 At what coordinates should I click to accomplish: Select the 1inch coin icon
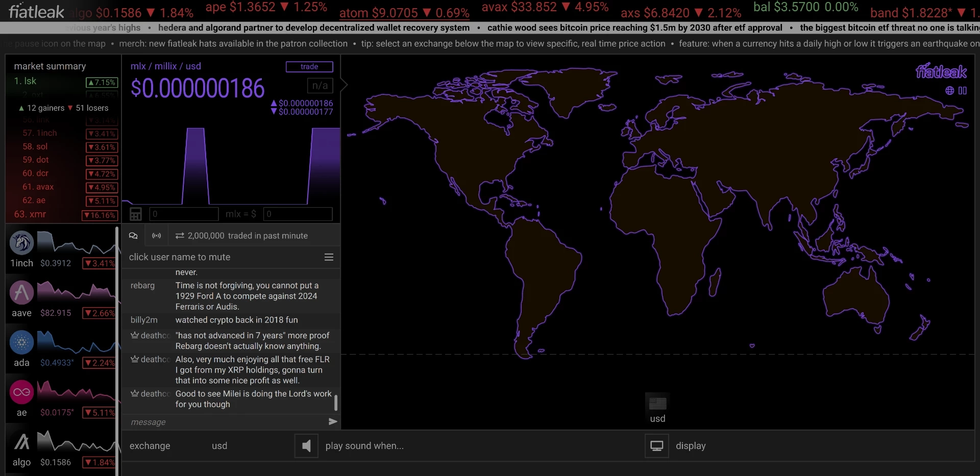21,243
